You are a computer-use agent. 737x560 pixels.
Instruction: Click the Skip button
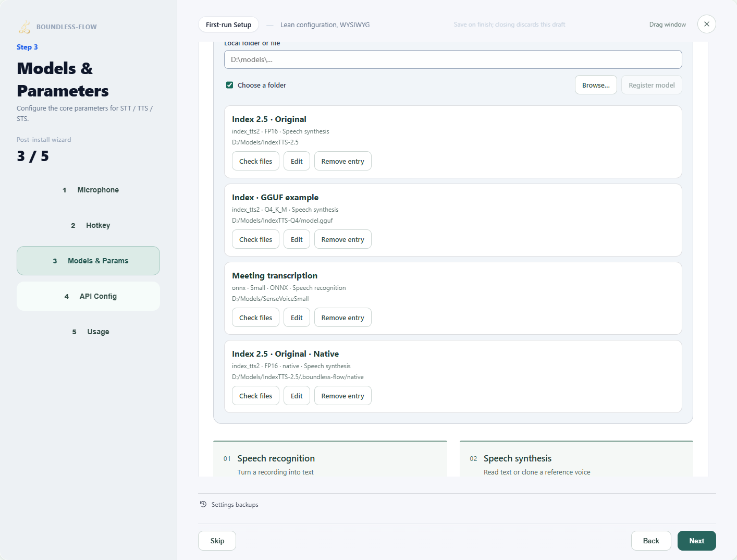click(x=217, y=541)
